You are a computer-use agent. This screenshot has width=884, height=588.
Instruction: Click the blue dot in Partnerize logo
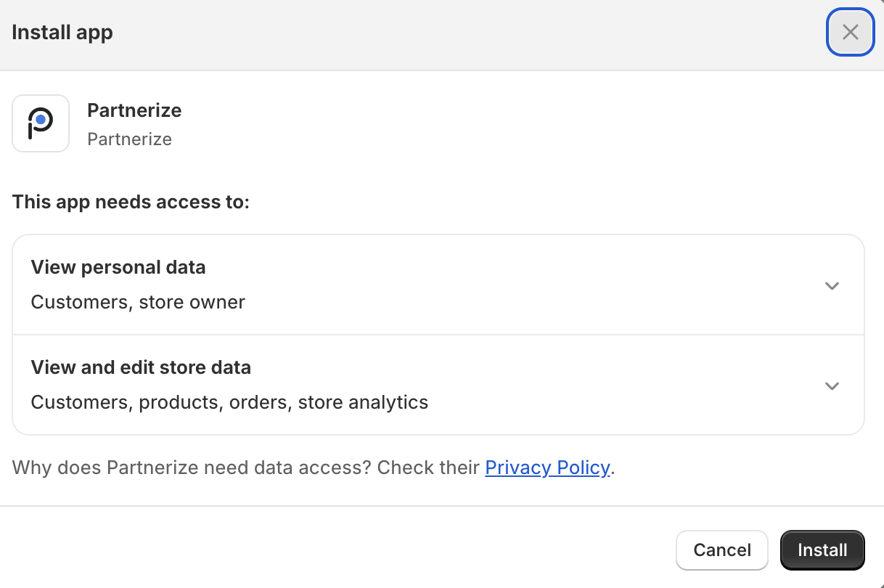click(x=41, y=119)
